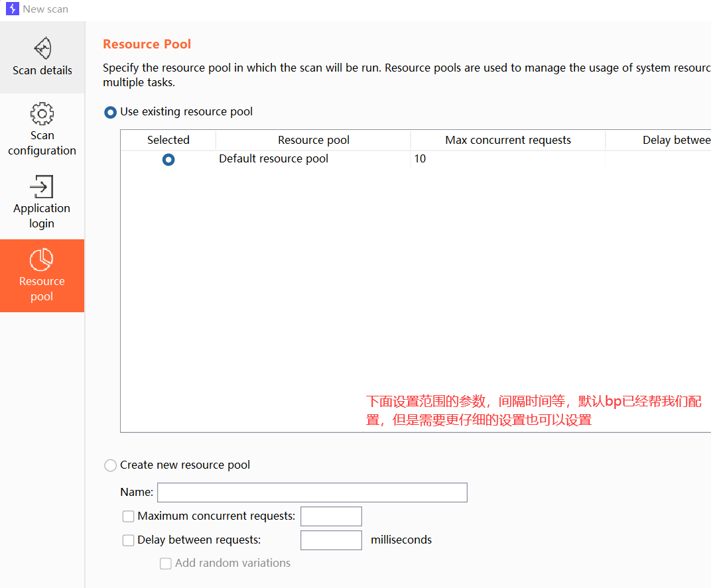Focus the resource pool Name field
711x588 pixels.
click(x=312, y=493)
